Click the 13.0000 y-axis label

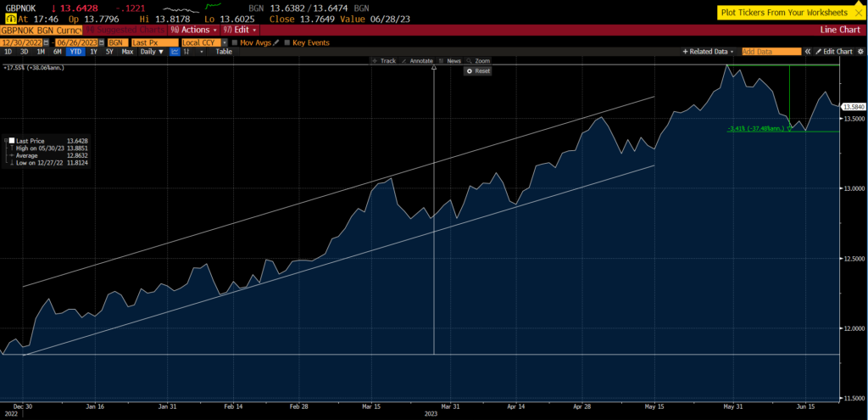point(854,188)
